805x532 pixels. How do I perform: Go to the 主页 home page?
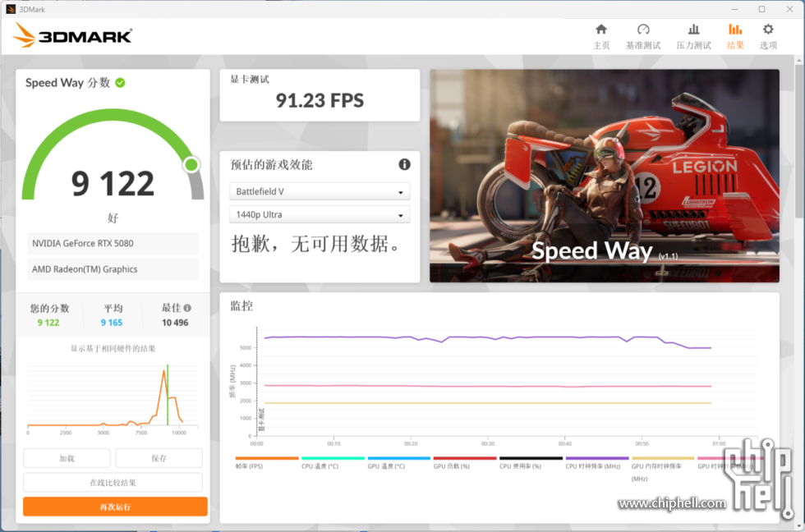[601, 36]
